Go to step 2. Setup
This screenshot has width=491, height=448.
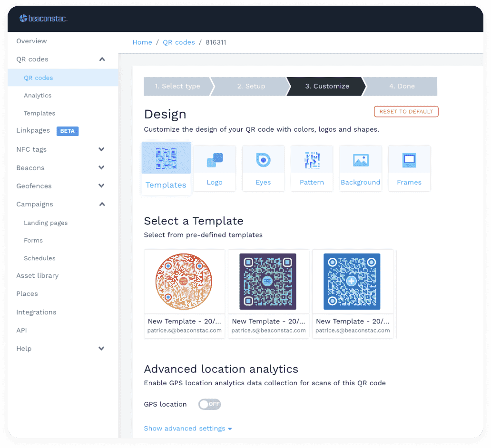tap(251, 87)
